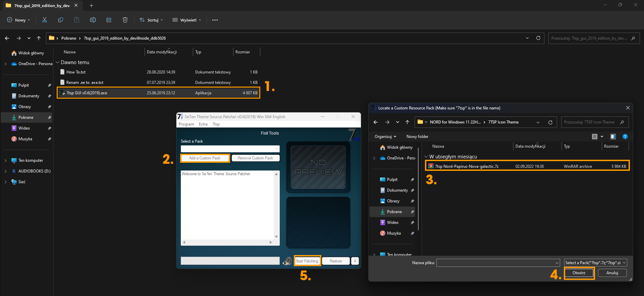Go back in Explorer main window
This screenshot has width=644, height=296.
(7, 38)
